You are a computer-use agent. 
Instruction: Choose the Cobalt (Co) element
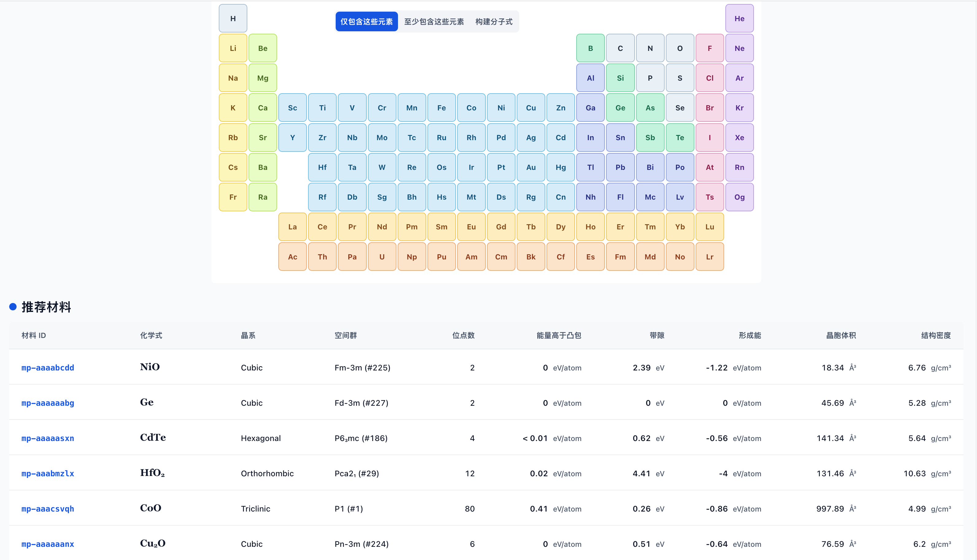[x=471, y=108]
